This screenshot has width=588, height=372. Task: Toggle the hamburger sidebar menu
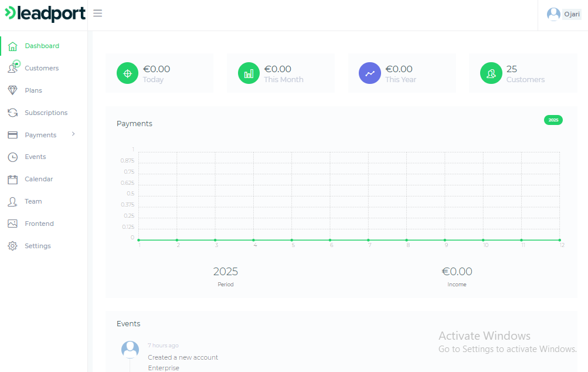(x=98, y=13)
